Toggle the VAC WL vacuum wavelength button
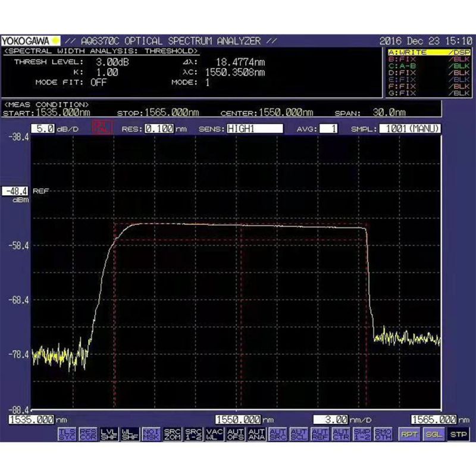 (x=214, y=434)
